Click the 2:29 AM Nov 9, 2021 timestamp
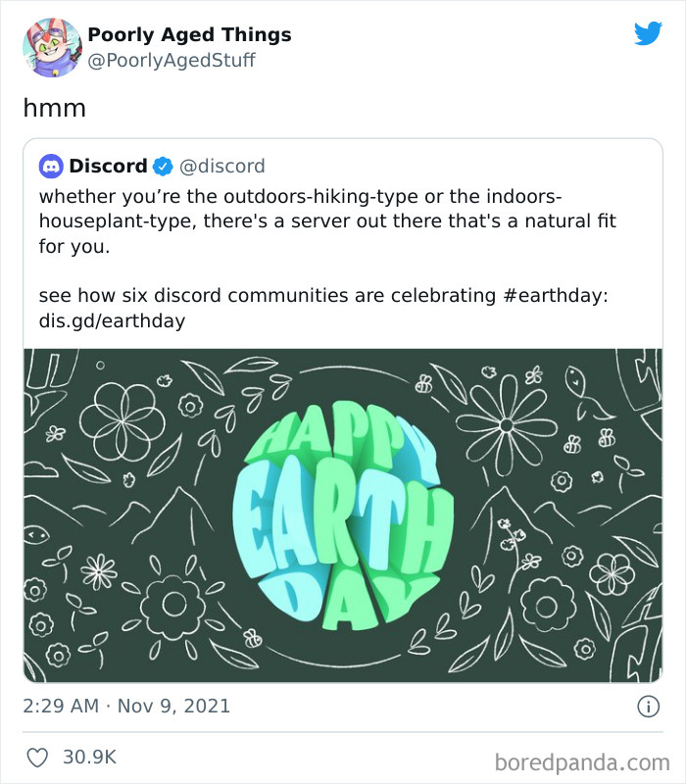Viewport: 686px width, 784px height. click(x=126, y=706)
